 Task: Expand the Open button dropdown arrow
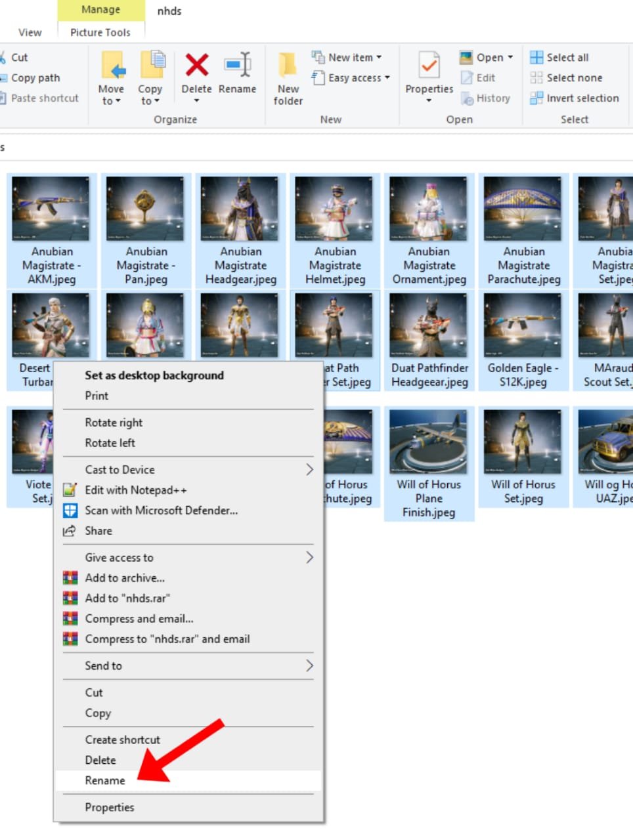tap(511, 58)
